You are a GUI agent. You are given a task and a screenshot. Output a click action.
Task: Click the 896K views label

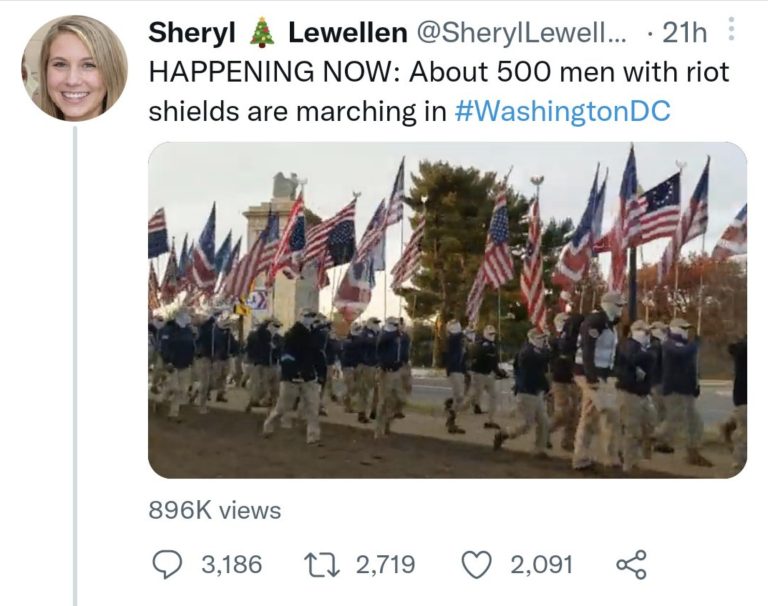coord(215,510)
